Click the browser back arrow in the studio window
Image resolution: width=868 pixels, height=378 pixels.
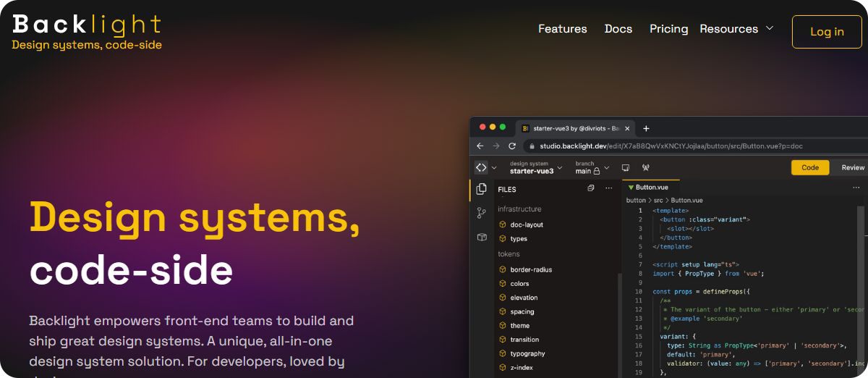tap(480, 146)
